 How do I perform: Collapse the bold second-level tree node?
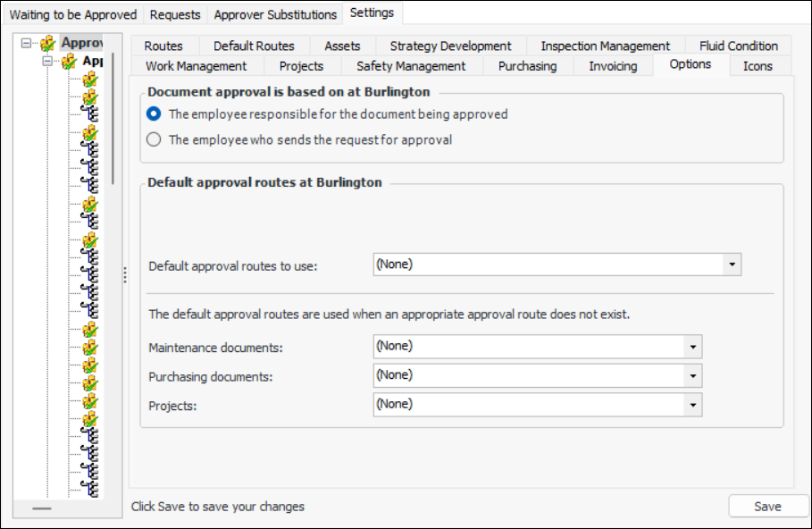tap(47, 62)
